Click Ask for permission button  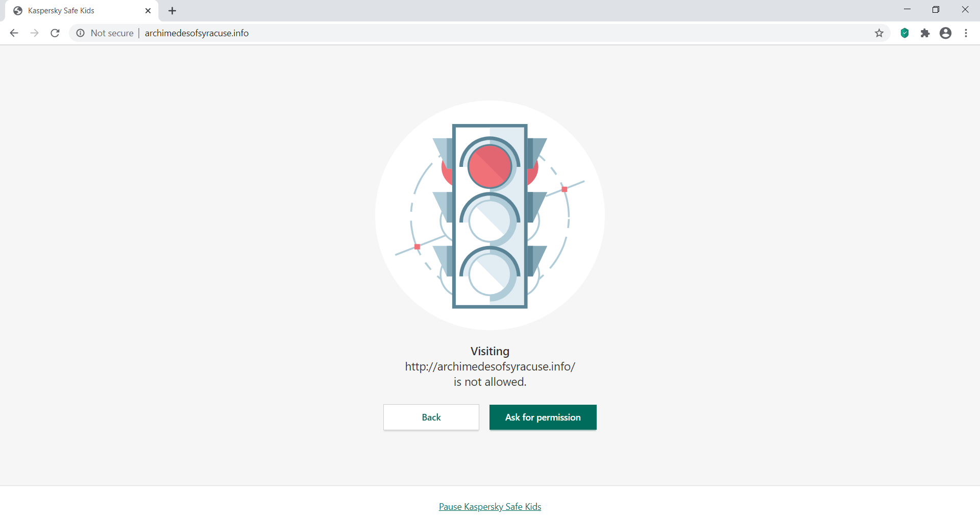point(543,417)
